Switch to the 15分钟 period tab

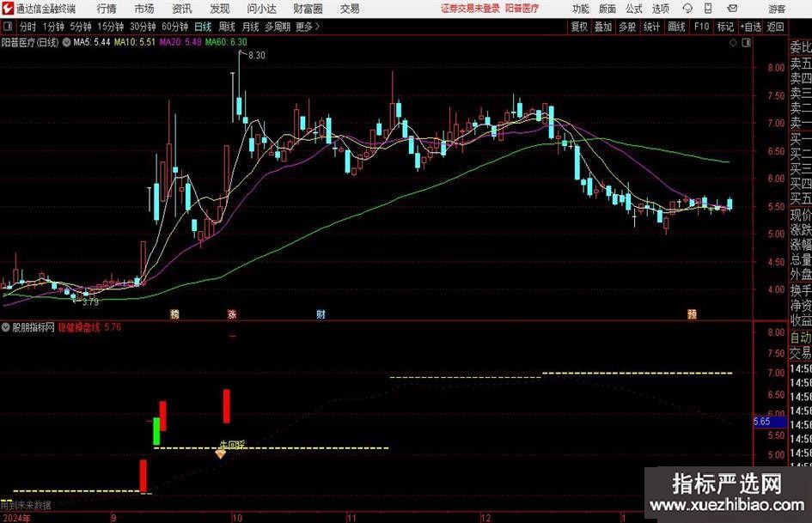tap(110, 27)
